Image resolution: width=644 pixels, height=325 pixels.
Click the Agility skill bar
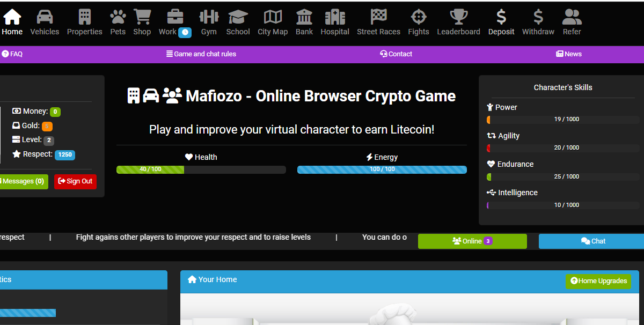(x=562, y=148)
